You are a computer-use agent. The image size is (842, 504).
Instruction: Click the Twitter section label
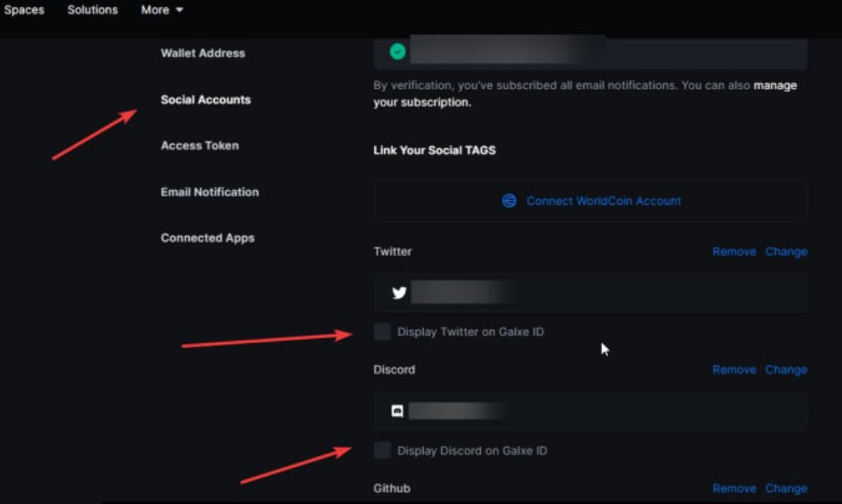(392, 252)
